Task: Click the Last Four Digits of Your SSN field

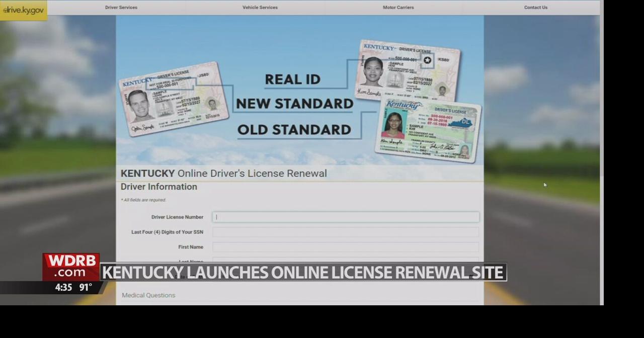Action: 346,232
